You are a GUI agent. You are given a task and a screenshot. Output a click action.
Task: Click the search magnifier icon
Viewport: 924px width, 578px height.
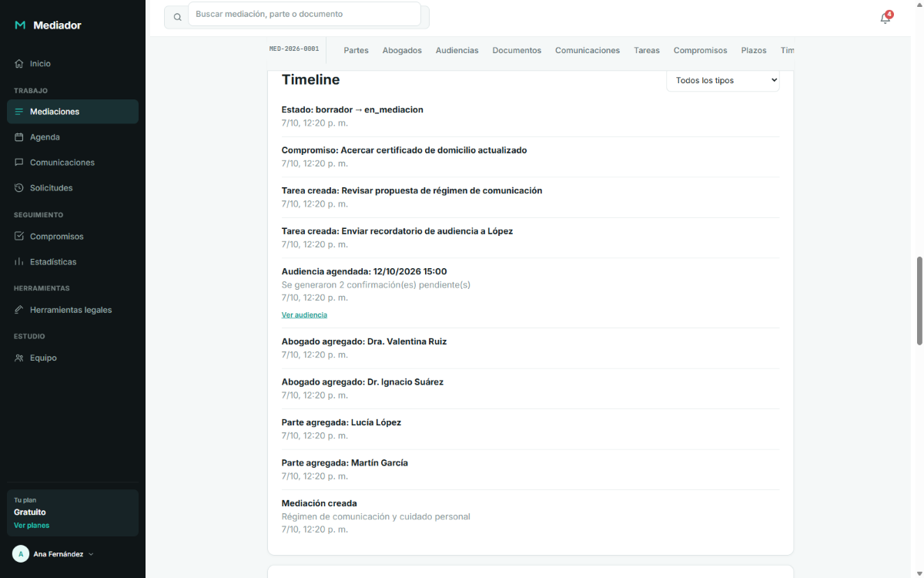click(177, 17)
